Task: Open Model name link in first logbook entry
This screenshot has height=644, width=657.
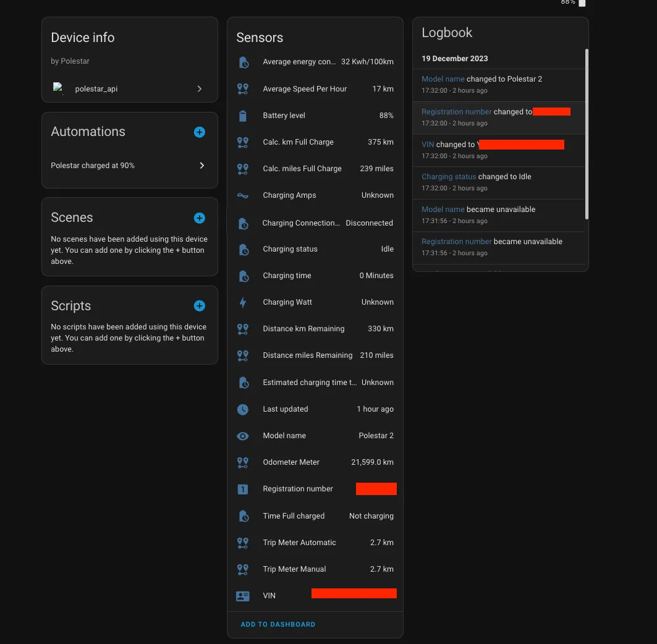Action: pyautogui.click(x=443, y=78)
